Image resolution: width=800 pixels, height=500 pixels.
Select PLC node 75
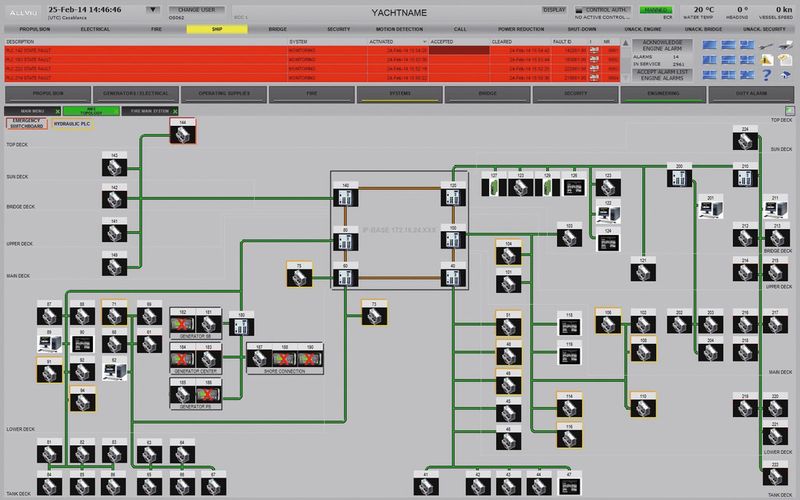click(299, 274)
